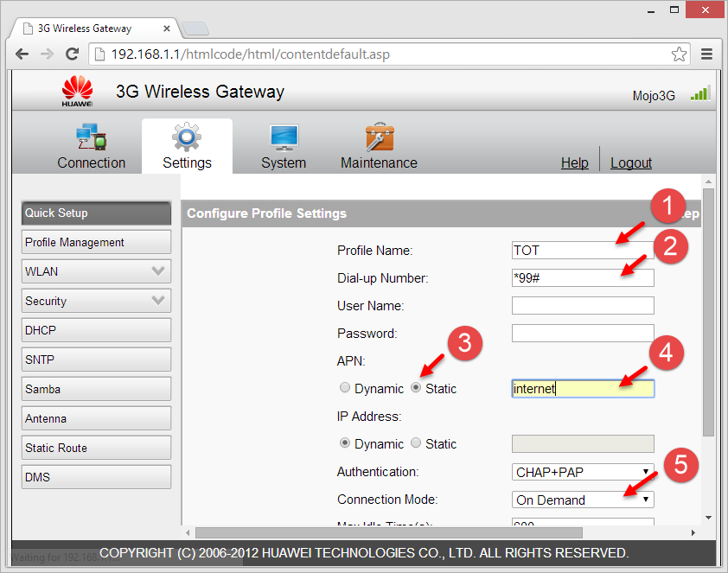
Task: Click the horizontal scrollbar left arrow
Action: point(188,532)
